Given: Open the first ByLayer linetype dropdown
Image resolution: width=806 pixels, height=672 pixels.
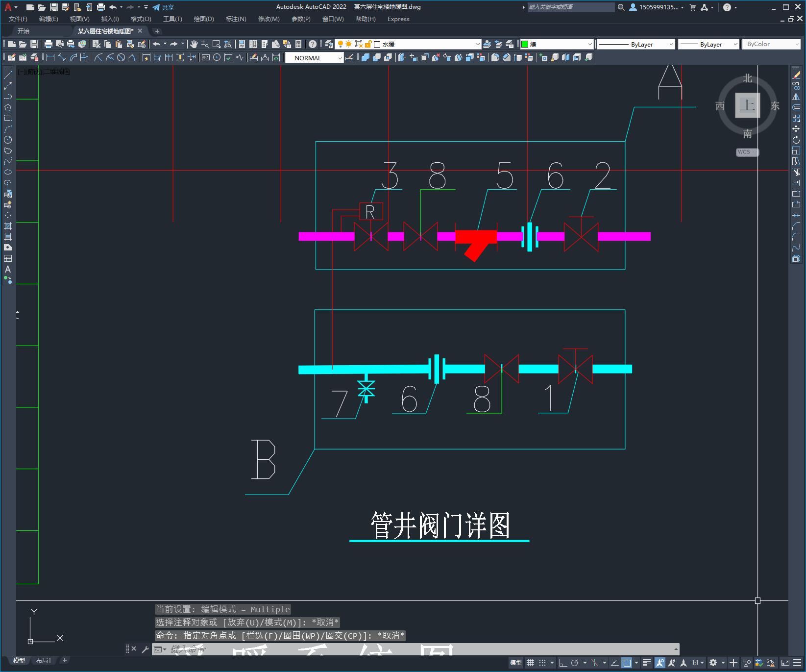Looking at the screenshot, I should [x=671, y=44].
